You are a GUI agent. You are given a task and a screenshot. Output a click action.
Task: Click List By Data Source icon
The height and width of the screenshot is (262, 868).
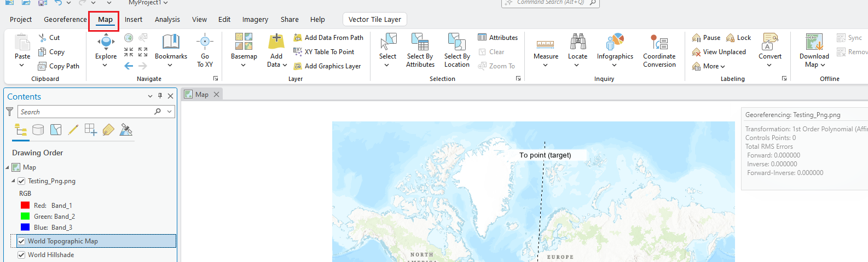(38, 130)
